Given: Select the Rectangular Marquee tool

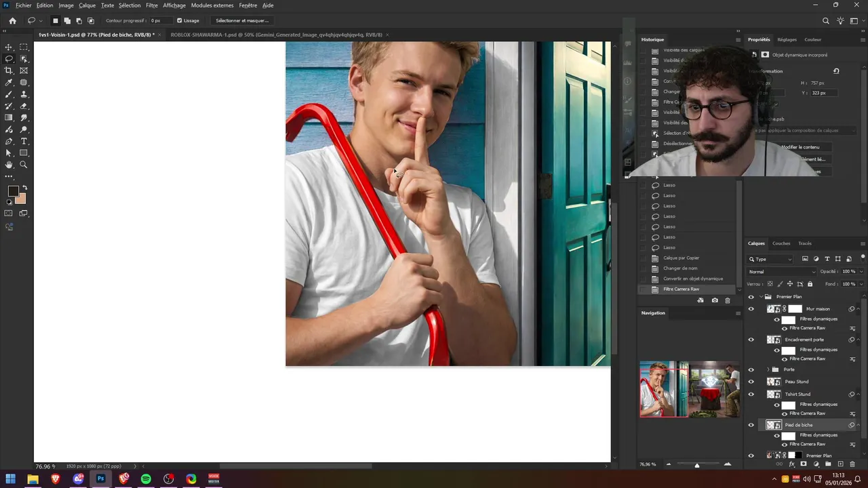Looking at the screenshot, I should [24, 47].
